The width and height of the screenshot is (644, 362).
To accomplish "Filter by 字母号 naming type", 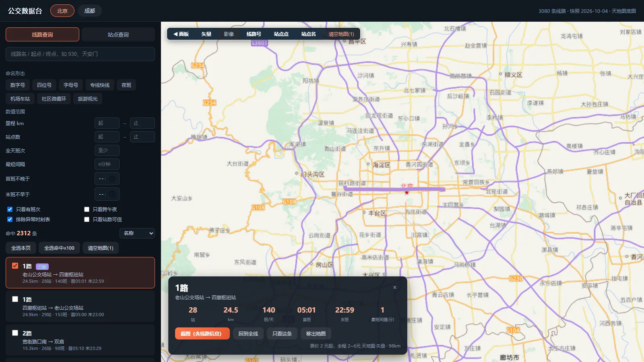I will (x=71, y=85).
